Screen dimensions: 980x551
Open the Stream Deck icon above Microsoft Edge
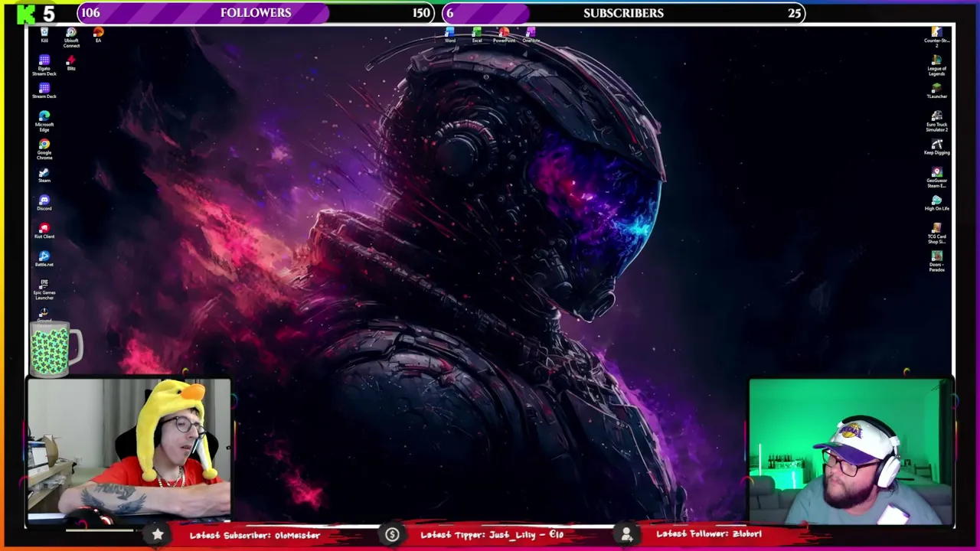click(44, 91)
